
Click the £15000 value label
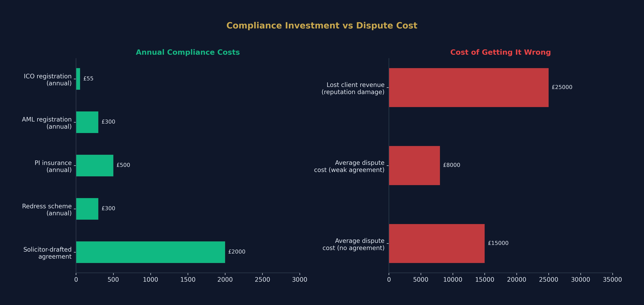coord(498,243)
